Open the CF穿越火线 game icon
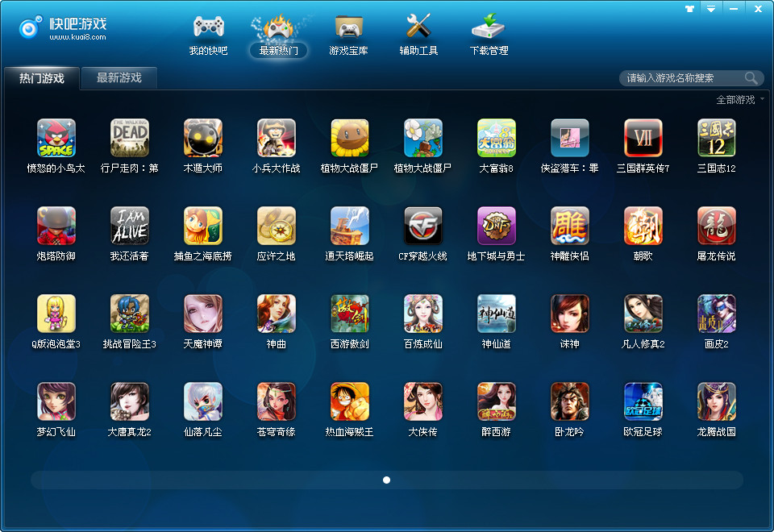 (423, 226)
